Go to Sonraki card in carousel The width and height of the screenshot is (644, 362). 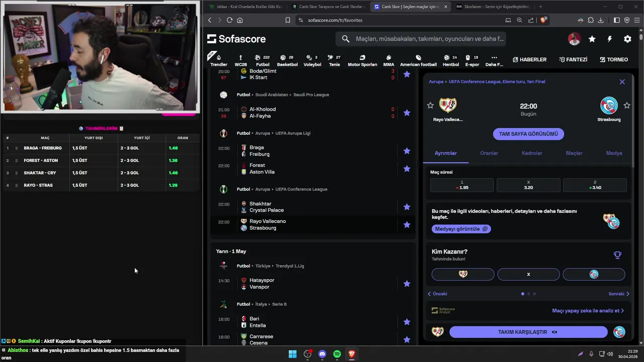[619, 294]
